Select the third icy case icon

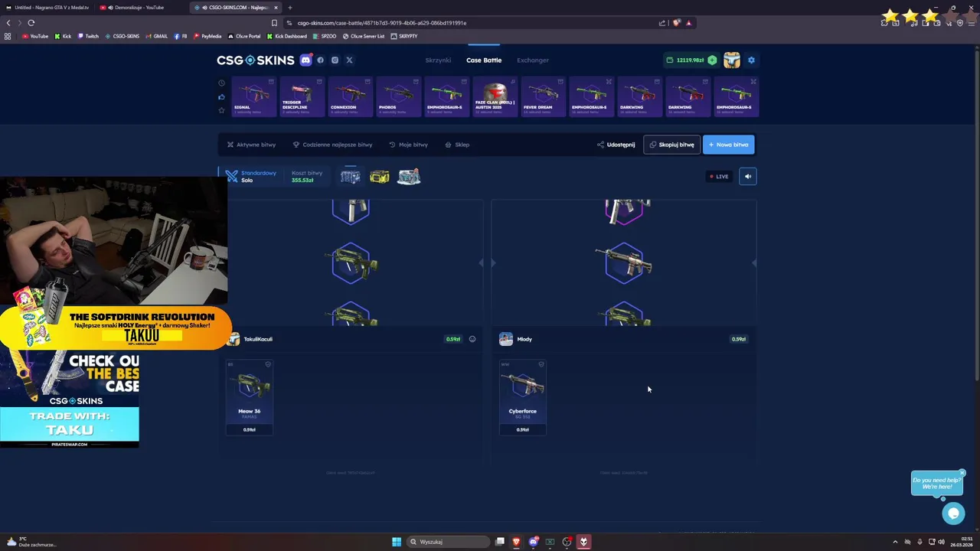(x=409, y=177)
